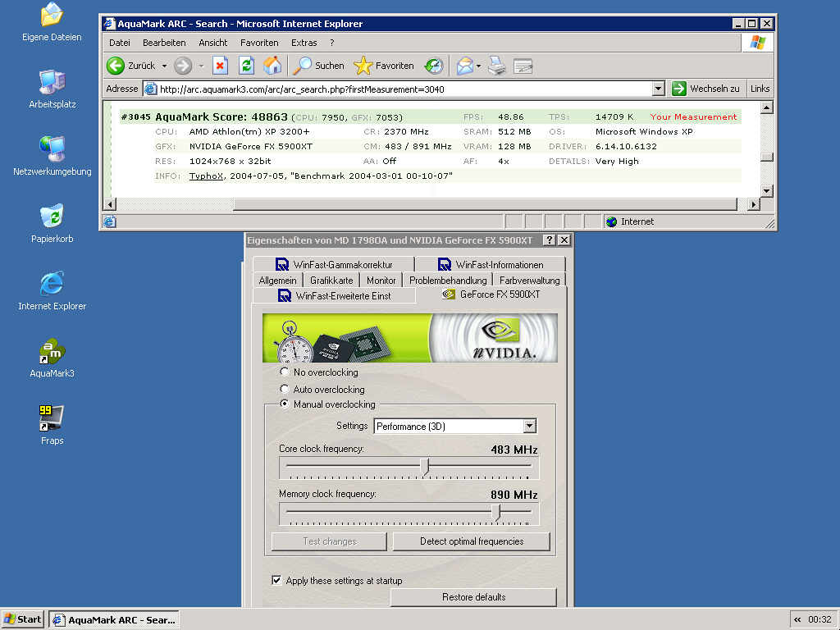
Task: Click the history clock icon in toolbar
Action: (433, 66)
